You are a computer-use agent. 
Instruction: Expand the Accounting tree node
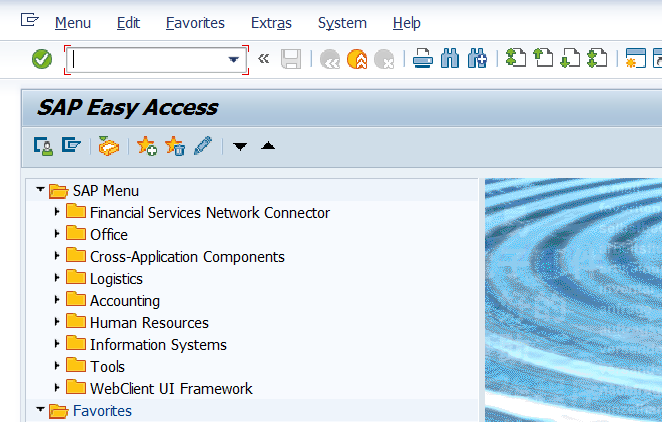tap(57, 301)
